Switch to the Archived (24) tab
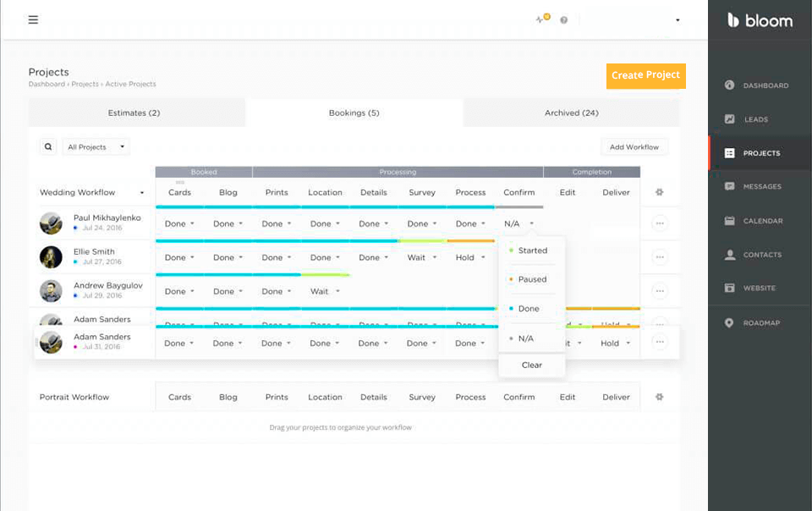 click(x=572, y=113)
